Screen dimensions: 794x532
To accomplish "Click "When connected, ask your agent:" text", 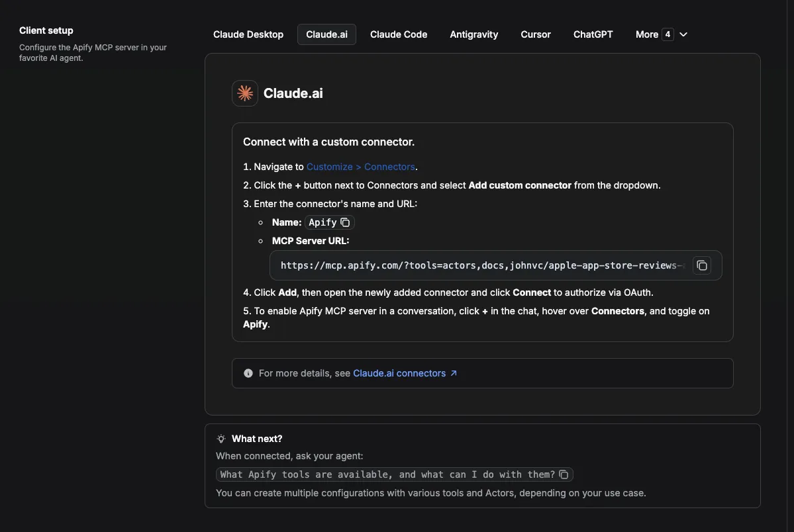I will pos(289,456).
